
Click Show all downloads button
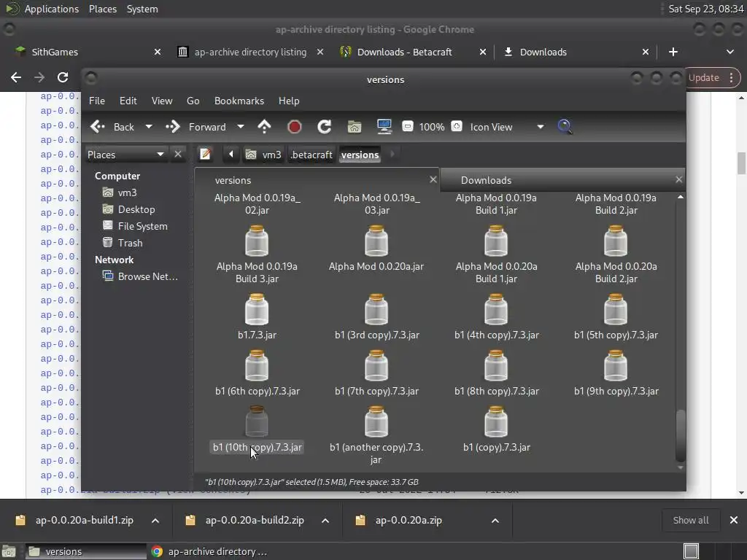690,520
